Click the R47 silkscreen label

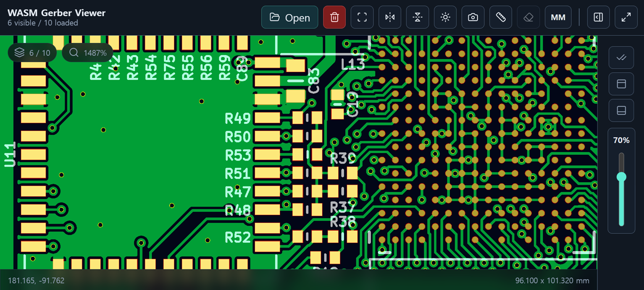238,192
